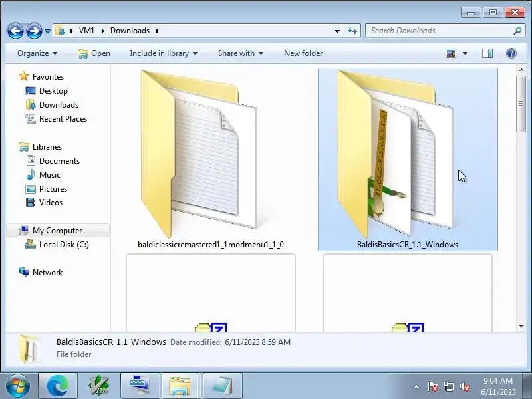
Task: Select Downloads in the address breadcrumb
Action: click(130, 31)
